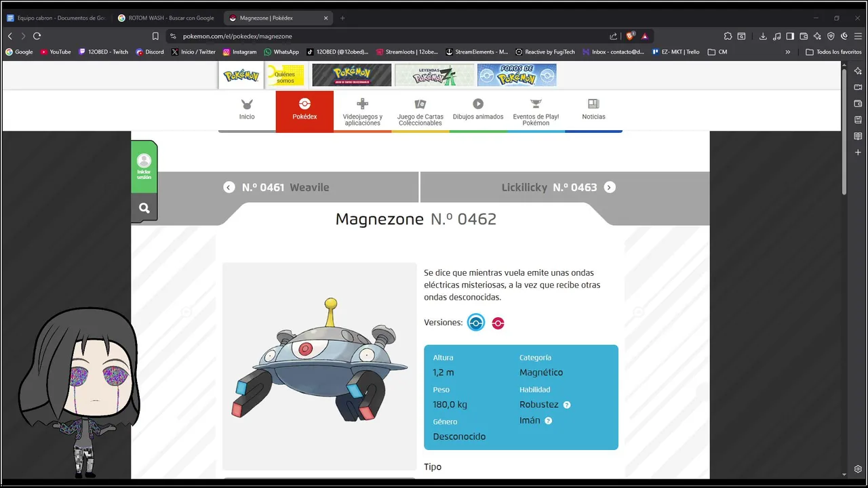Open Leo AI sparkle icon in the toolbar
The image size is (868, 488).
(817, 36)
